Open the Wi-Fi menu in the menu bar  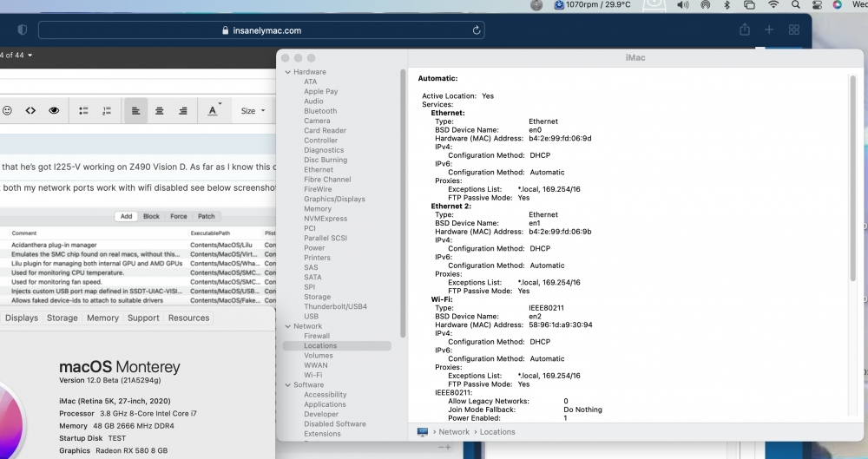coord(773,5)
